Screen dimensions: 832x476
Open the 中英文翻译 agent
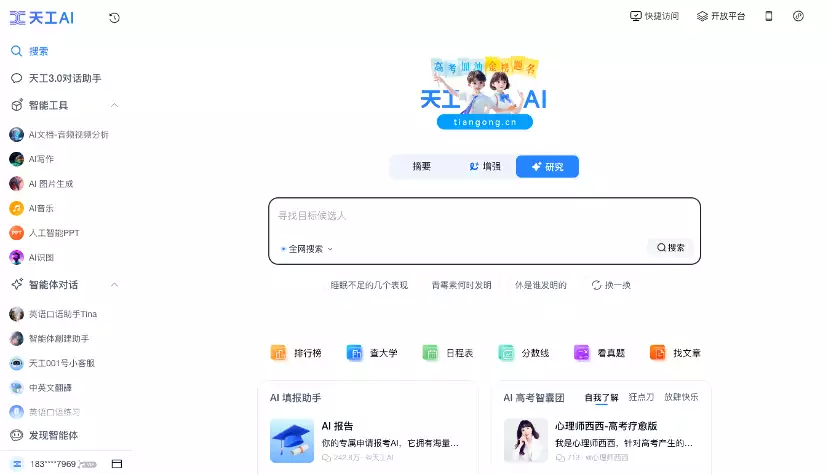pos(41,387)
